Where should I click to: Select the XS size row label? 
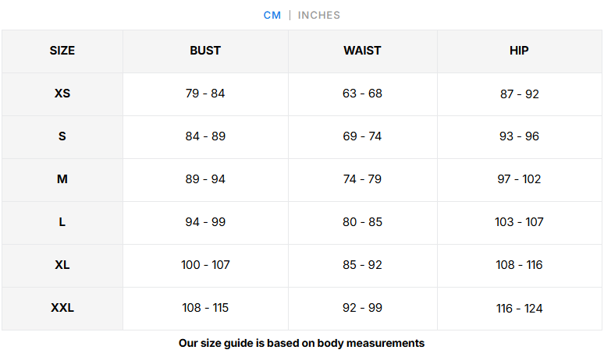[62, 94]
